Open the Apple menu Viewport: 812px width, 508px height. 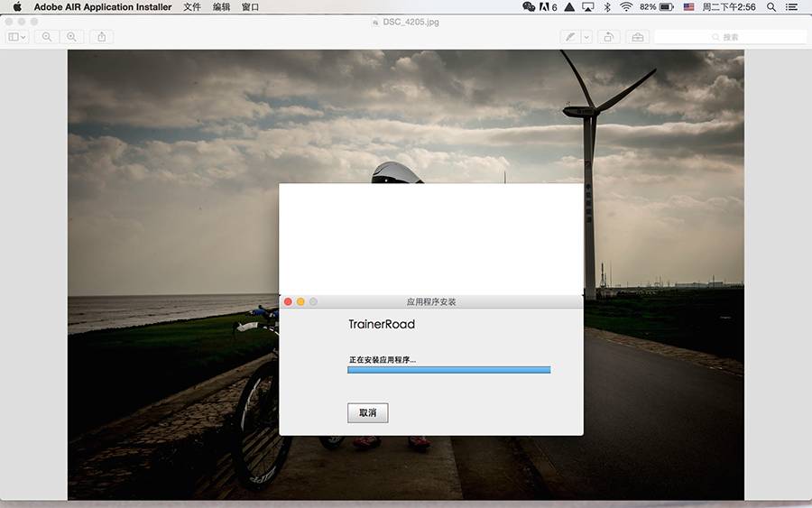coord(17,6)
